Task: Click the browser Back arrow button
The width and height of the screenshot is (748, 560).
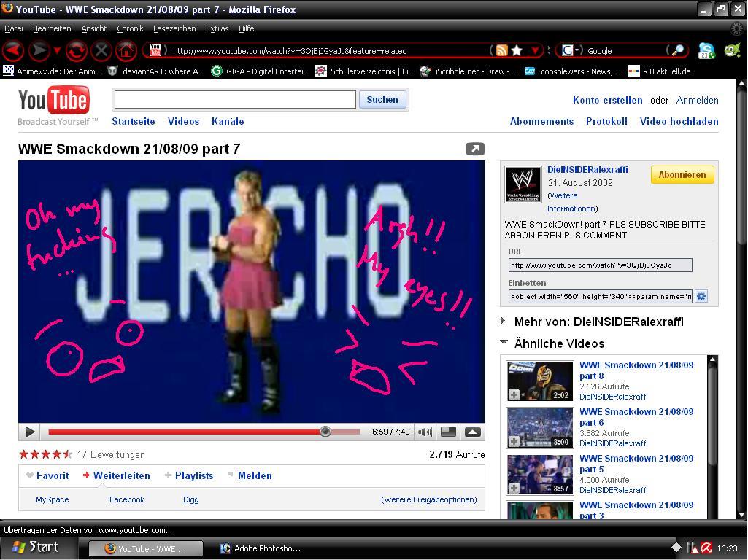Action: 13,50
